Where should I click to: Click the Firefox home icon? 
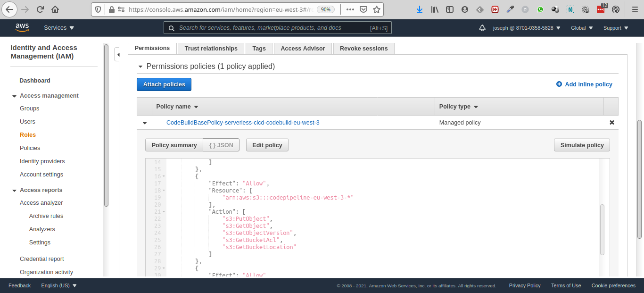(x=55, y=9)
